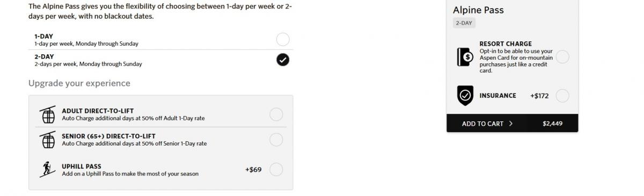The width and height of the screenshot is (644, 196).
Task: Enable Adult Direct-to-Lift upgrade
Action: [x=276, y=114]
